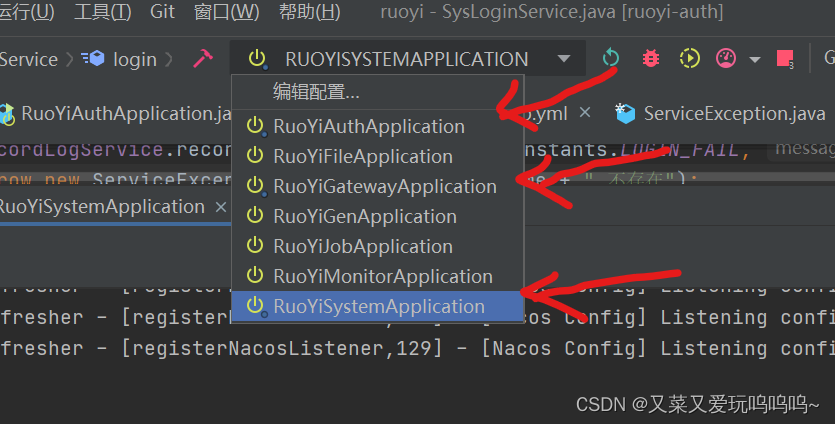Open the 帮助(H) menu
The width and height of the screenshot is (835, 424).
click(309, 12)
